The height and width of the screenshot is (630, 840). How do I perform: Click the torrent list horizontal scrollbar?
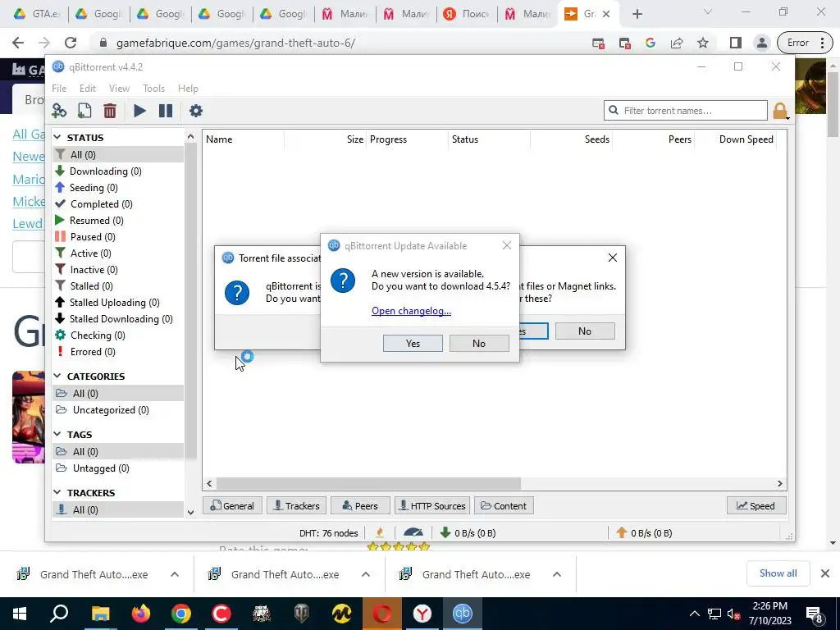tap(368, 483)
